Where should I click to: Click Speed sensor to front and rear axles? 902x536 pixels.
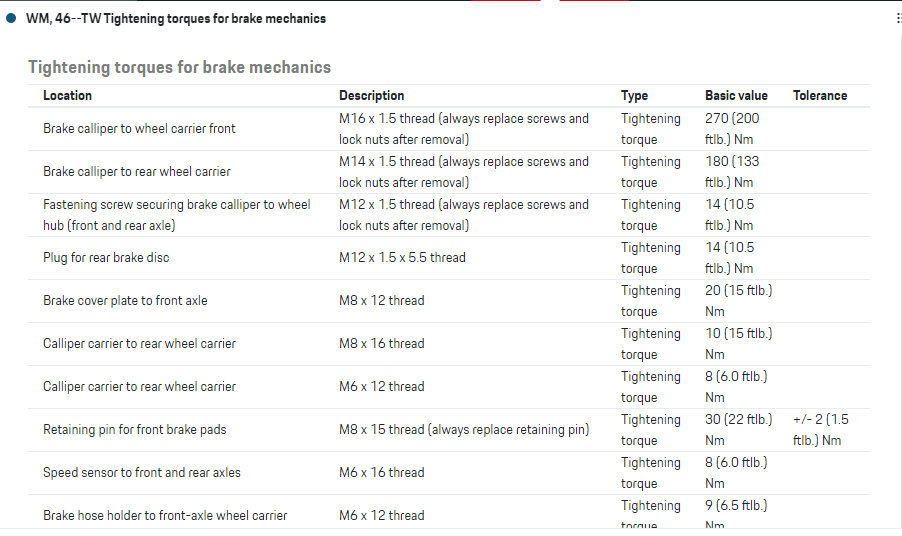coord(141,473)
